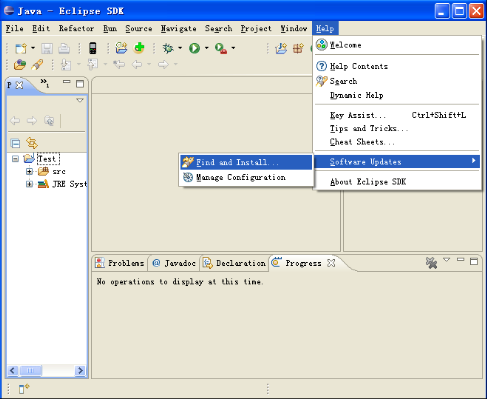Collapse the Test project node

15,159
